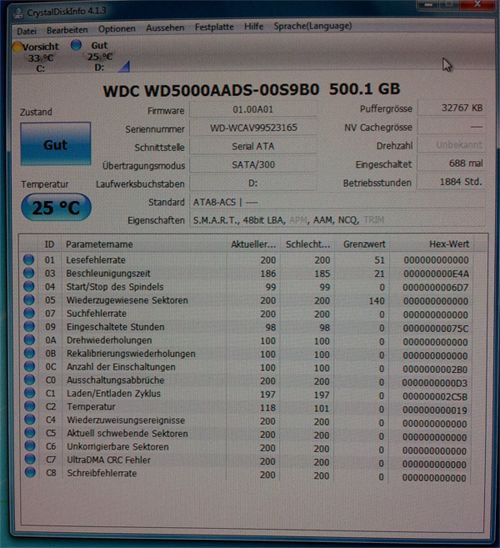Click the ID column header
Image resolution: width=500 pixels, height=548 pixels.
[x=49, y=244]
